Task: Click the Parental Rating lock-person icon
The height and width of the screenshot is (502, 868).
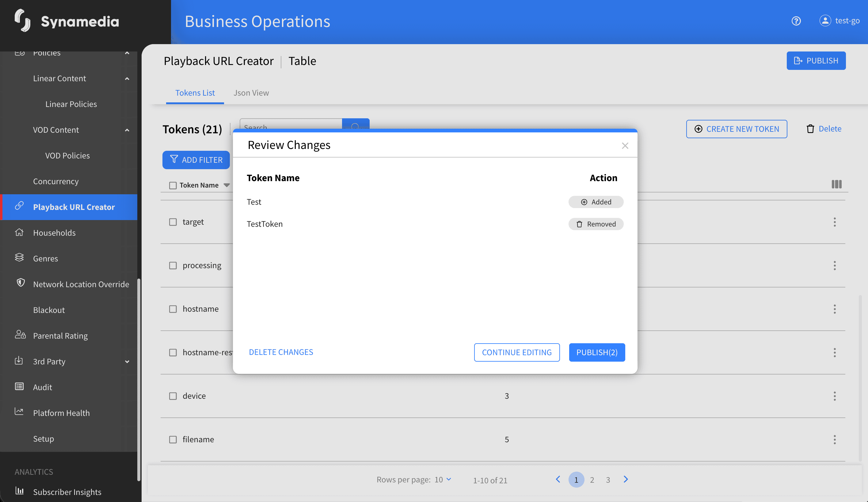Action: [20, 335]
